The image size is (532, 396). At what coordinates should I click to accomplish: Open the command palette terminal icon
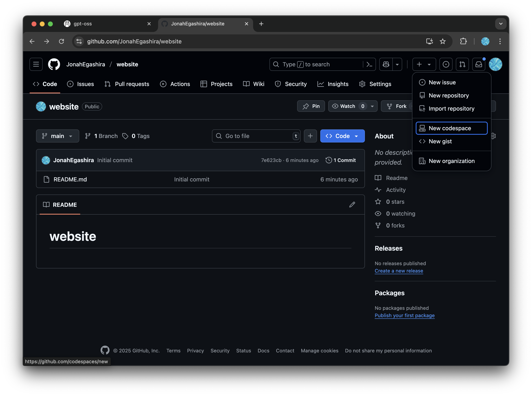tap(369, 64)
